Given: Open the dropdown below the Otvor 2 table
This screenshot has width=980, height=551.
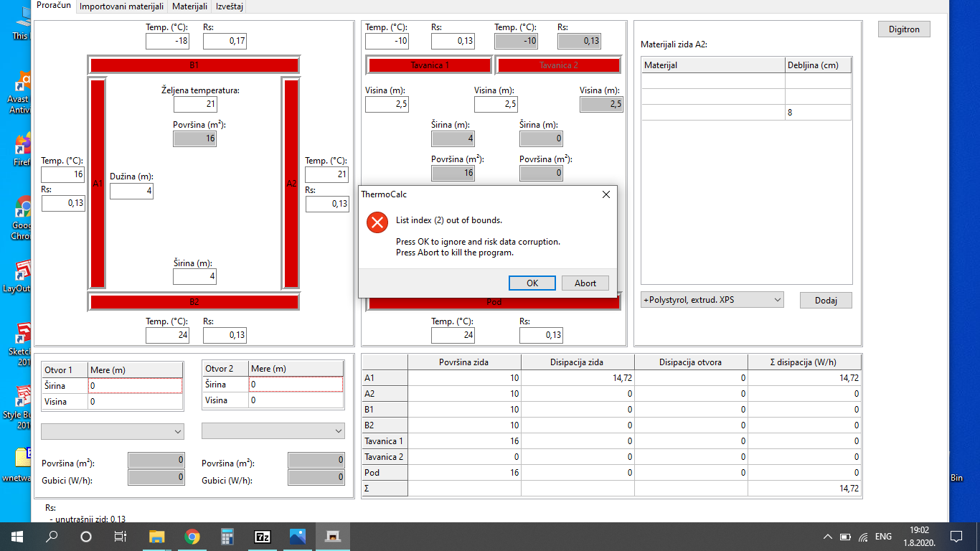Looking at the screenshot, I should tap(273, 431).
